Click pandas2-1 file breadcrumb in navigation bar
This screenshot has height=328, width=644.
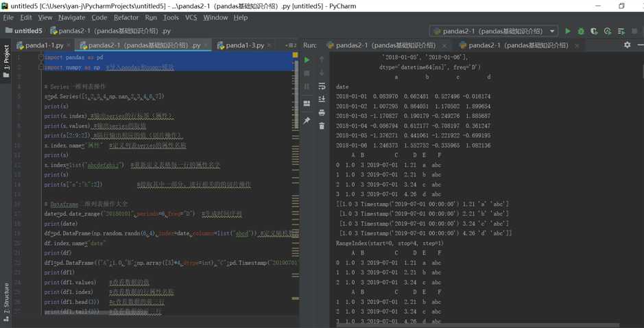click(x=110, y=31)
